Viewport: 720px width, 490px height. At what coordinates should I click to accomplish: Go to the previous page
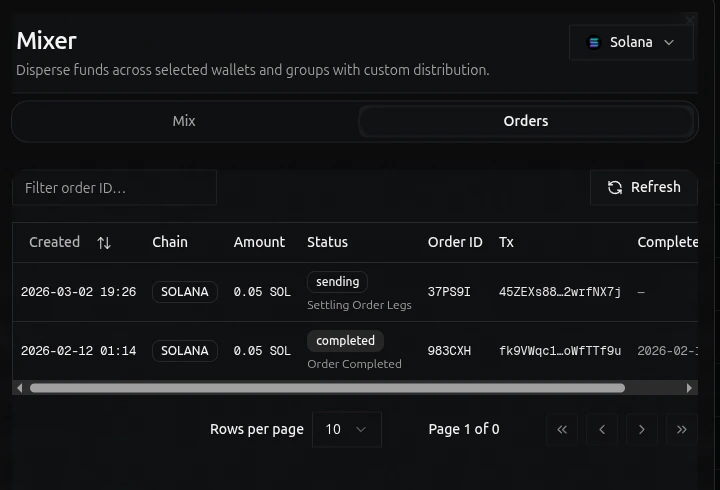click(602, 429)
